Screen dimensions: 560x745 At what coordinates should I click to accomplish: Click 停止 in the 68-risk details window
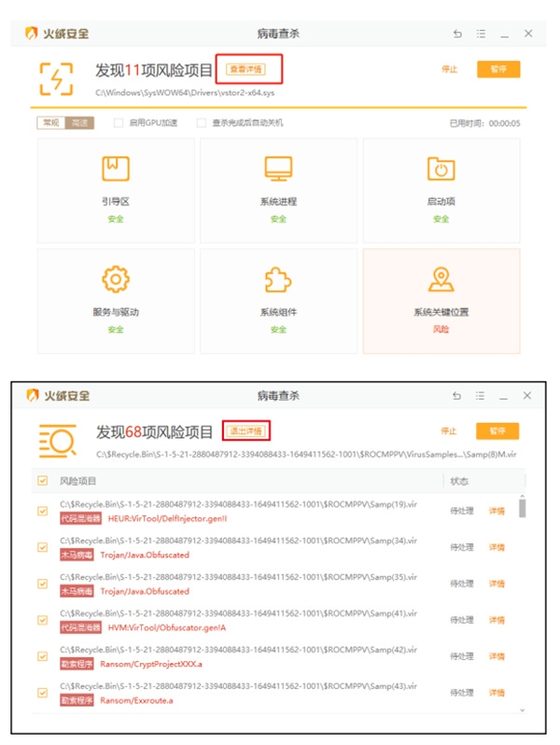(x=448, y=431)
